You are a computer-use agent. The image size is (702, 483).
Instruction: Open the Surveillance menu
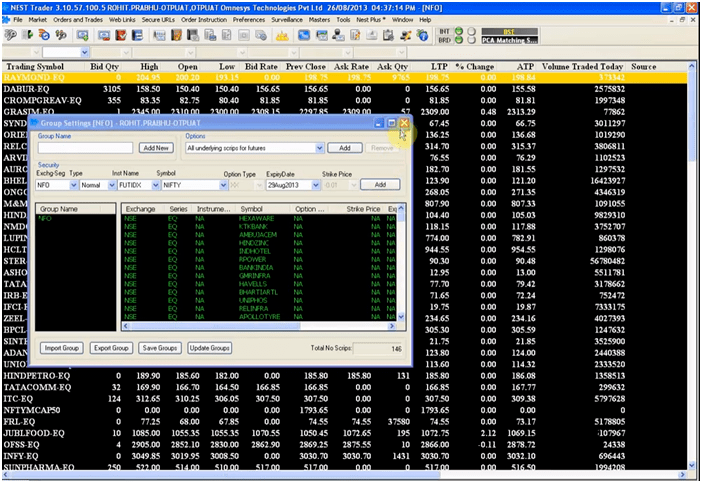point(287,20)
